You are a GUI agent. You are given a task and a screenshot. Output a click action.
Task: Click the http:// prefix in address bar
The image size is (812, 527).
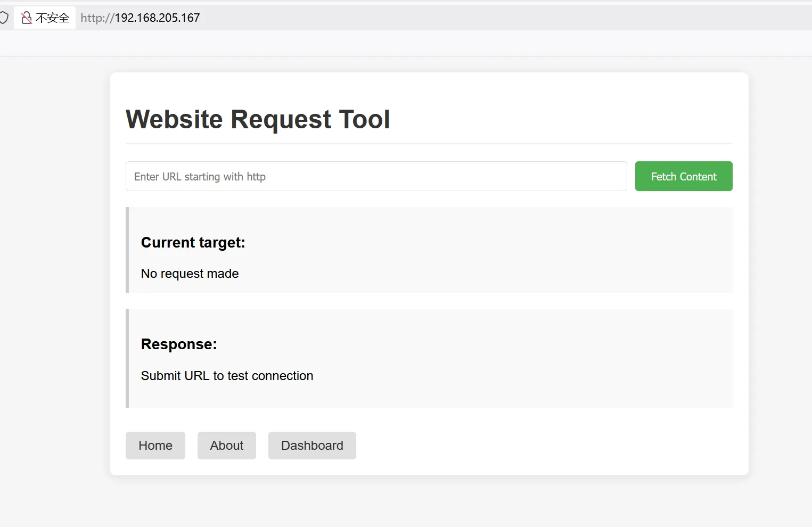point(97,18)
